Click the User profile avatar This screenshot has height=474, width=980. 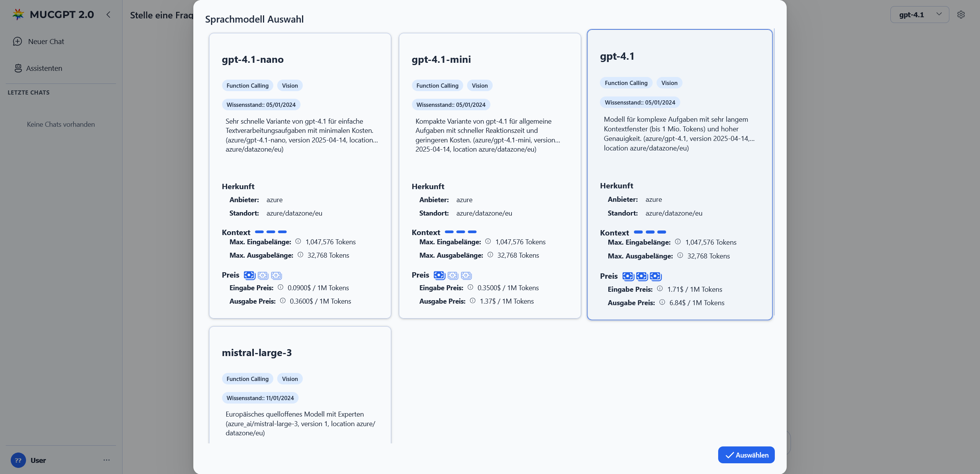18,460
